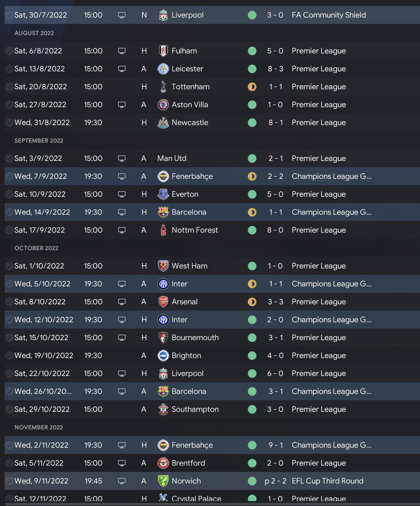
Task: Click the green win dot for Brighton match
Action: (252, 356)
